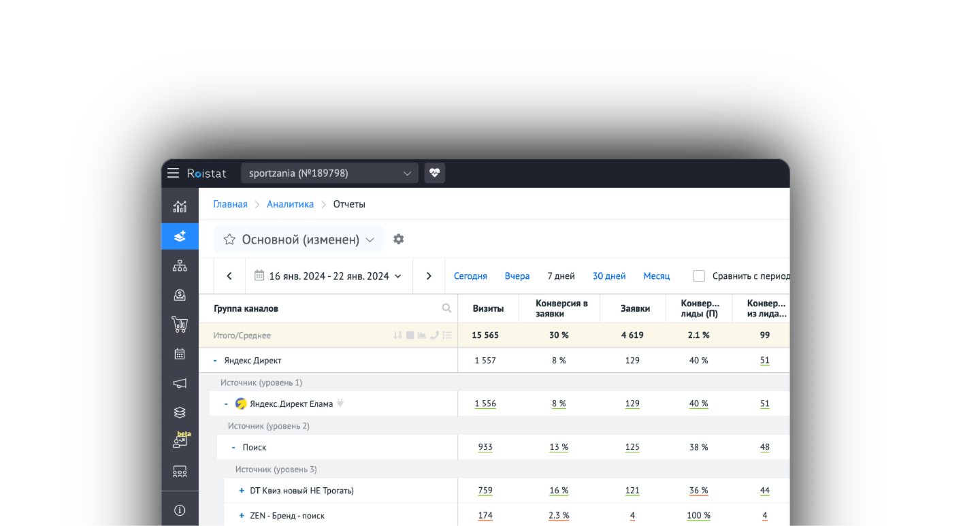Click the heartbeat health monitor icon
980x526 pixels.
pyautogui.click(x=434, y=173)
